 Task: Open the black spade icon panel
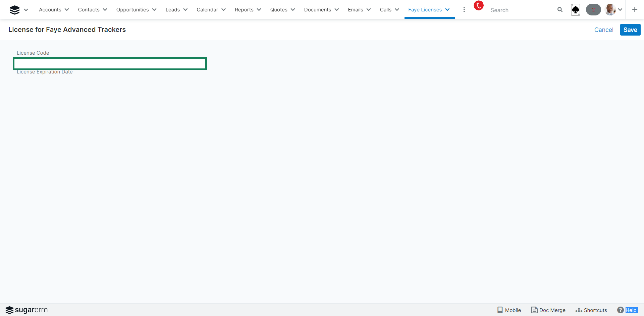pyautogui.click(x=576, y=10)
